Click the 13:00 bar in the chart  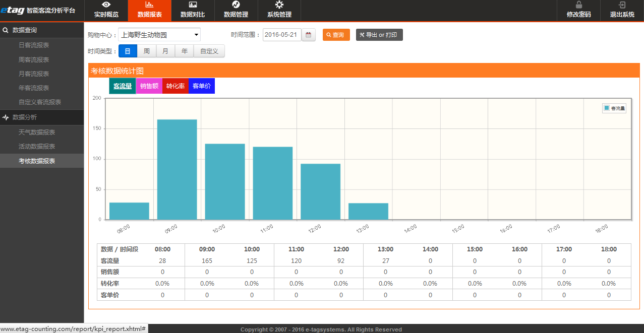(368, 212)
